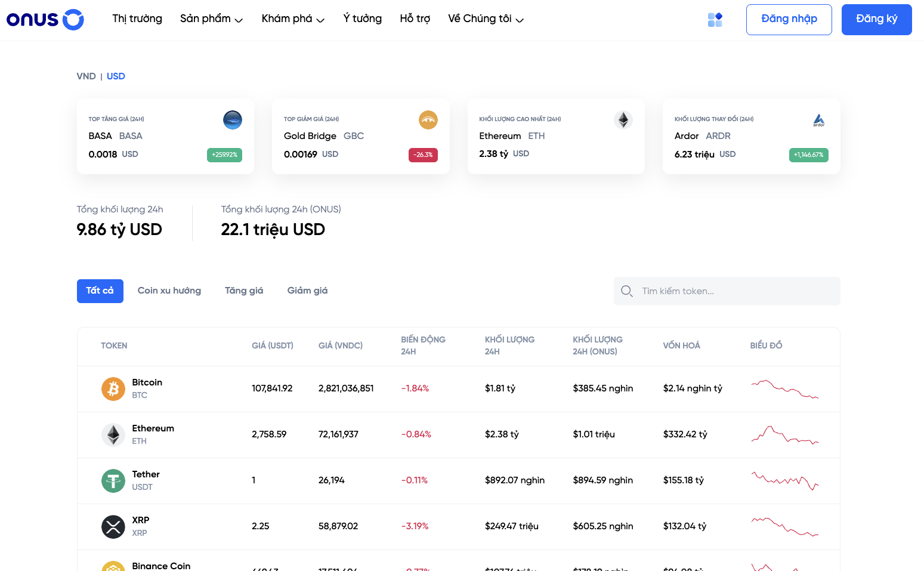This screenshot has width=924, height=571.
Task: Click the Đăng ký button
Action: point(876,20)
